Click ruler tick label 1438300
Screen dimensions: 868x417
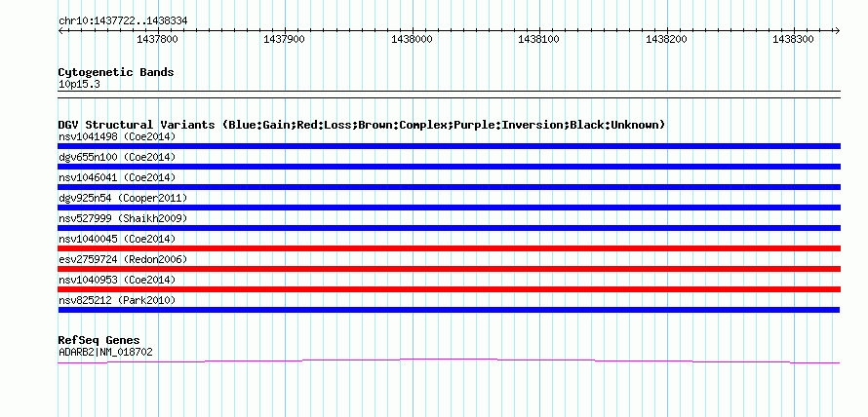[x=794, y=39]
